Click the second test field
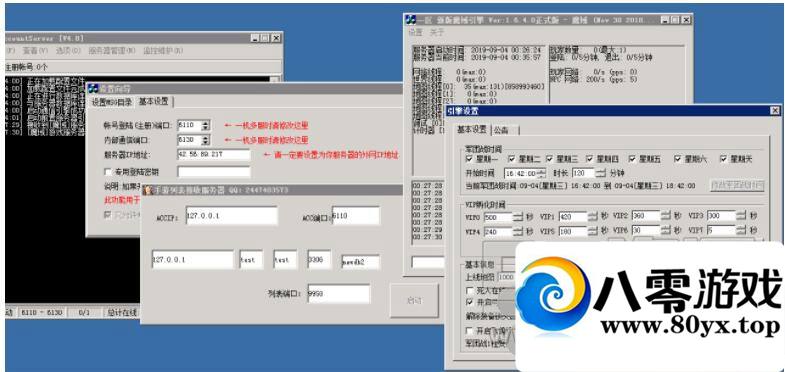785x372 pixels. 285,260
